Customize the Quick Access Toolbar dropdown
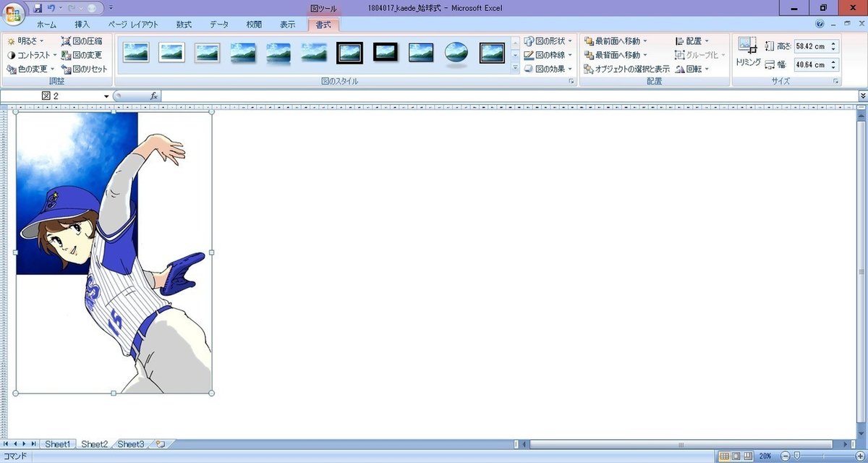 [110, 8]
